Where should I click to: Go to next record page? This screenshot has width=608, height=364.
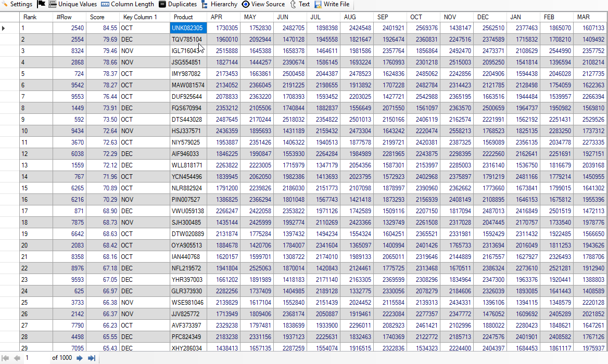pos(80,358)
